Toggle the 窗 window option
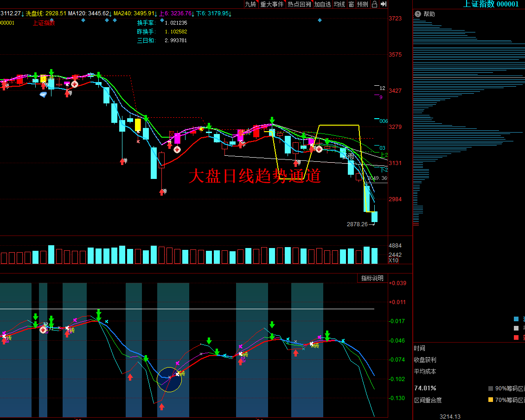This screenshot has height=420, width=525. tap(351, 4)
